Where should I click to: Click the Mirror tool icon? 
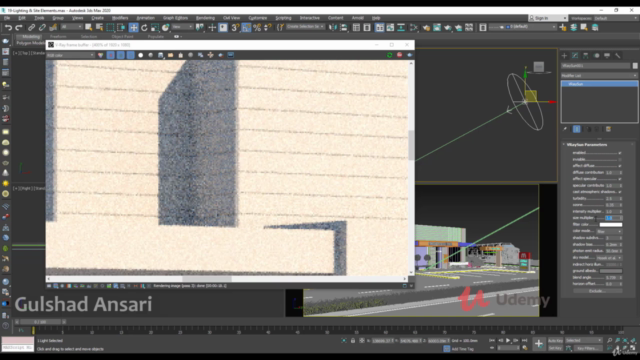pos(333,27)
